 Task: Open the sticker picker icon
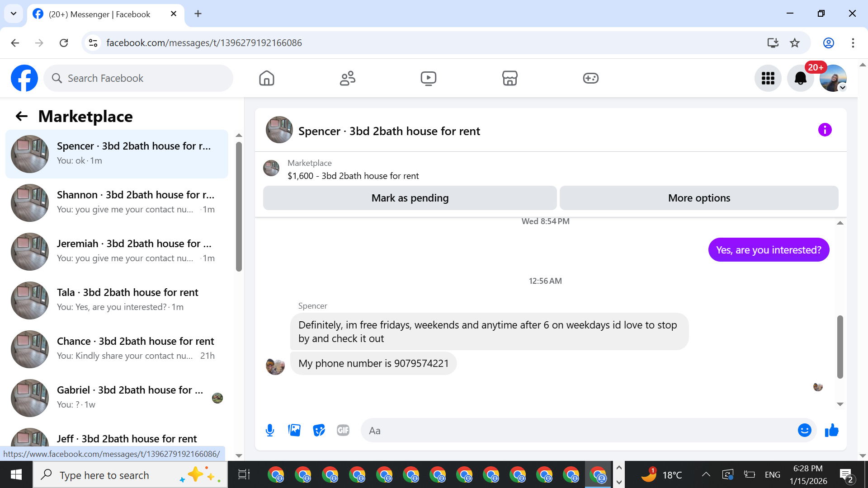(x=319, y=430)
